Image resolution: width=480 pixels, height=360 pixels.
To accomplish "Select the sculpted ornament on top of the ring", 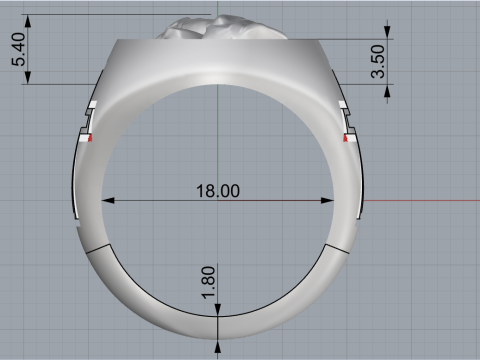I will [x=223, y=27].
